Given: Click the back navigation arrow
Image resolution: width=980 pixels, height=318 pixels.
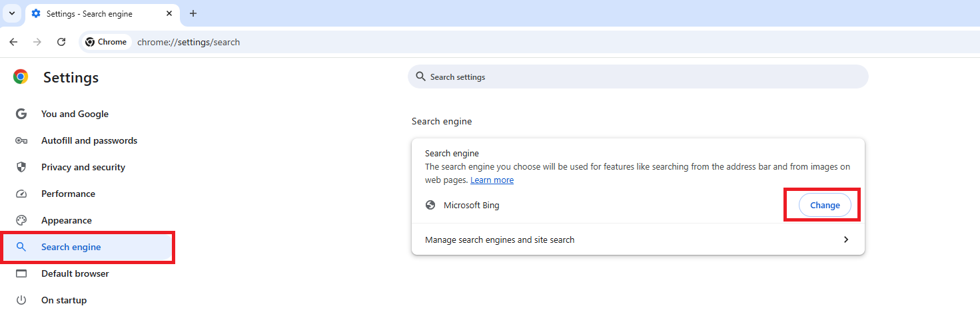Looking at the screenshot, I should (13, 42).
